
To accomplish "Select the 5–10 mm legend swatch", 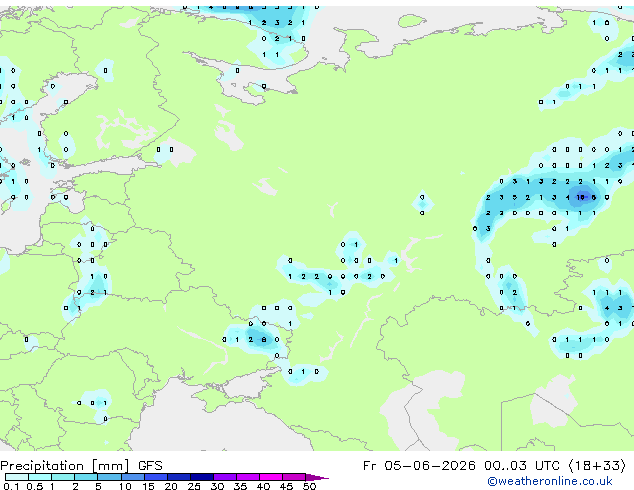I will click(109, 477).
